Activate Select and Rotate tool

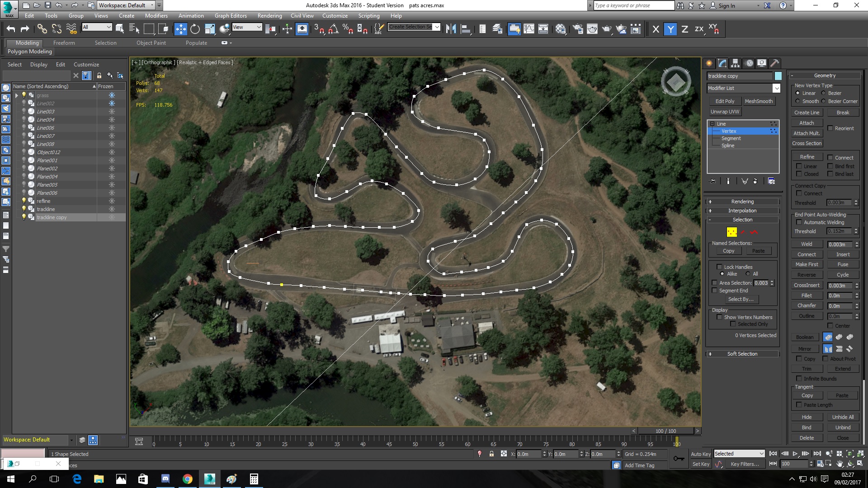pyautogui.click(x=195, y=29)
